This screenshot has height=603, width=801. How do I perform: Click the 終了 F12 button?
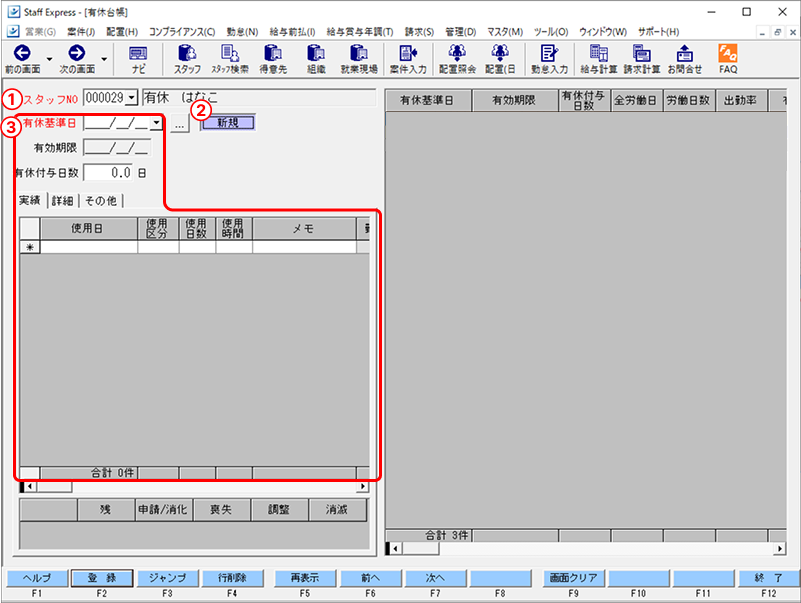769,578
